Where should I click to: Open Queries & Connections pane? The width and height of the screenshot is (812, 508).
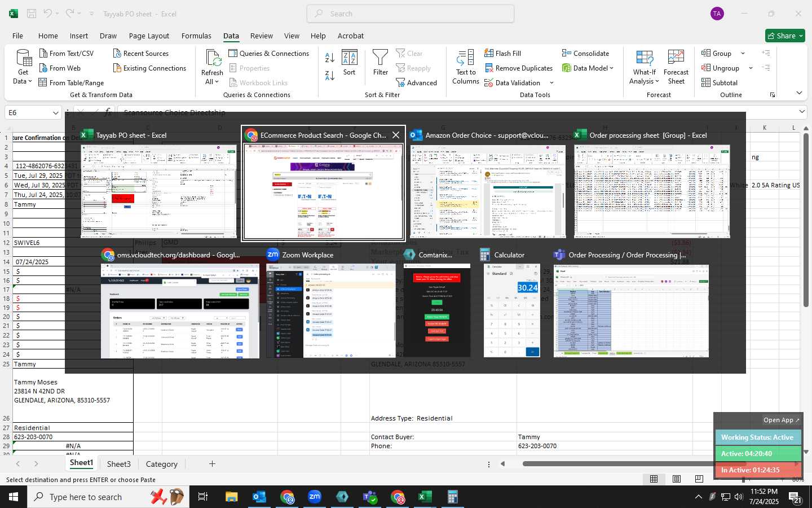(269, 53)
